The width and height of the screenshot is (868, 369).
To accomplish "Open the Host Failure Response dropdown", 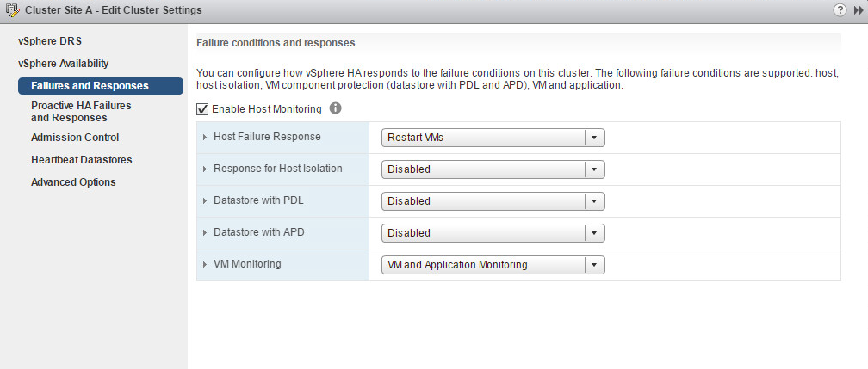I will click(x=493, y=138).
